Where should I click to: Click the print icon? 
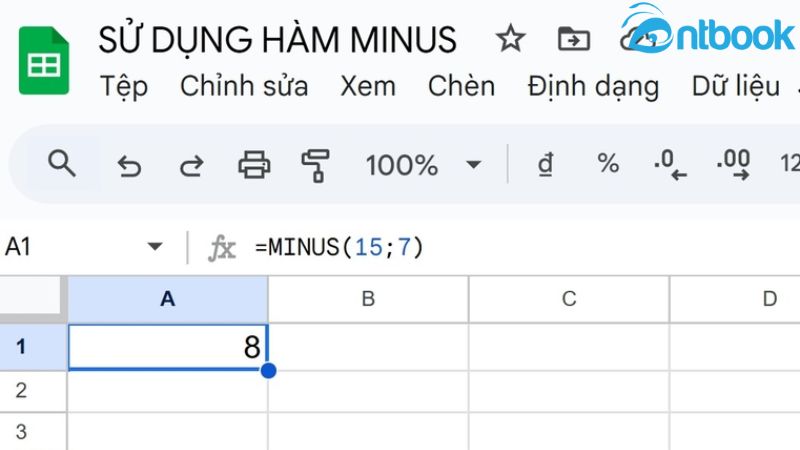254,165
